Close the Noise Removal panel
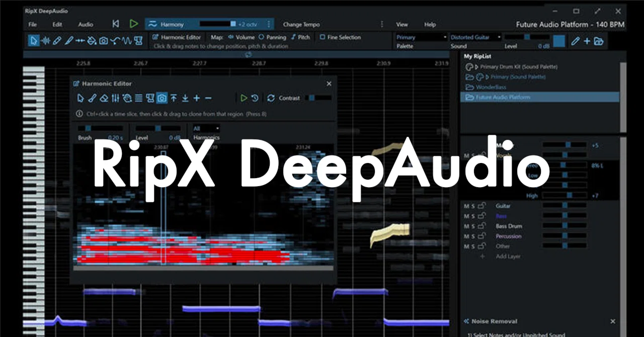 (613, 321)
